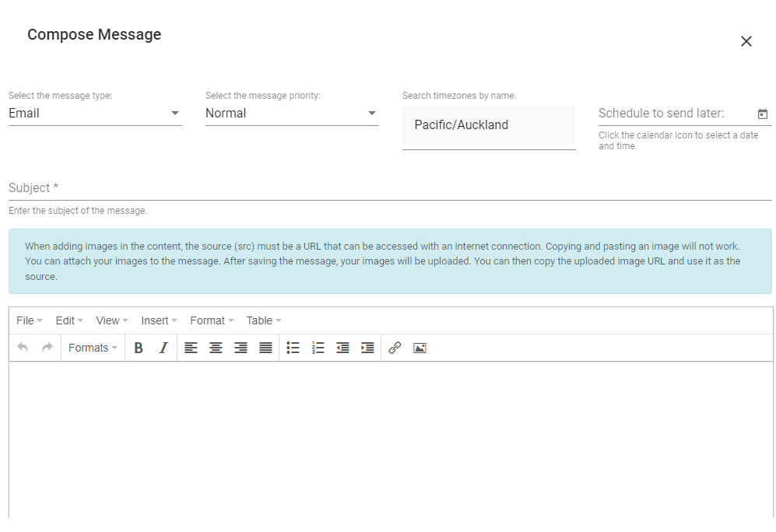Align text right
The width and height of the screenshot is (776, 532).
tap(241, 348)
